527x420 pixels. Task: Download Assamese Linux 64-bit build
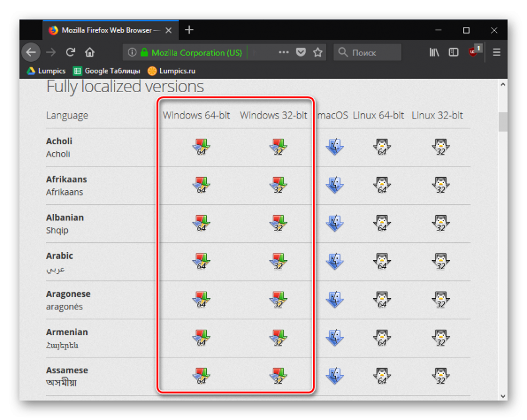click(x=382, y=377)
